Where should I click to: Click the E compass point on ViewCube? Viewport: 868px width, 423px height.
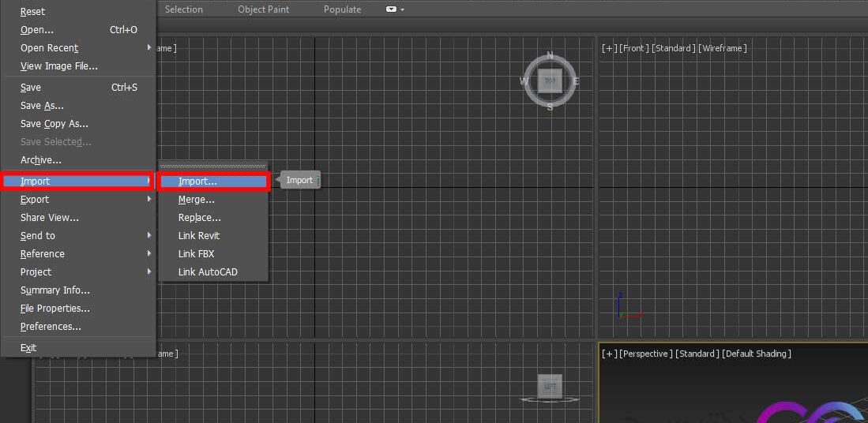[577, 82]
